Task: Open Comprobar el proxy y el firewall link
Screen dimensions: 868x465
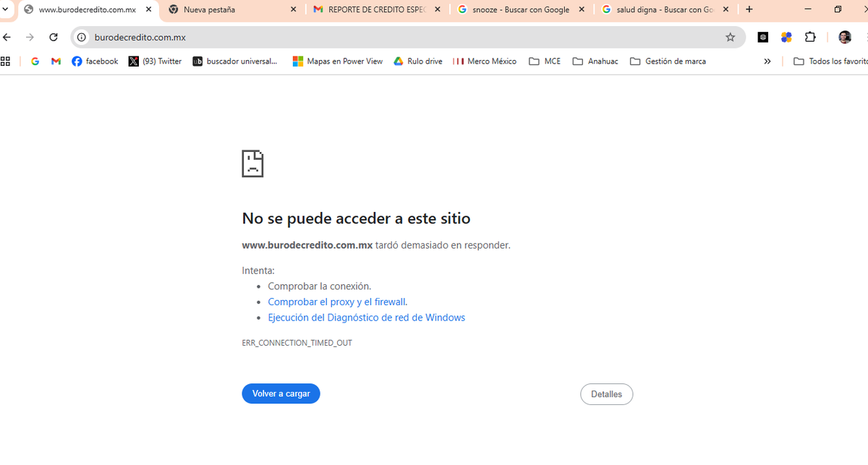Action: point(336,302)
